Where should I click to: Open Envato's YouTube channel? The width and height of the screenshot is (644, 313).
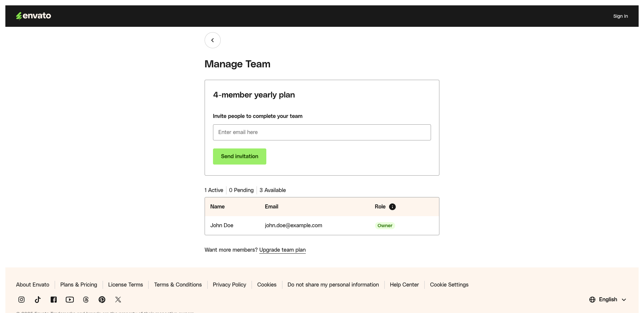70,300
